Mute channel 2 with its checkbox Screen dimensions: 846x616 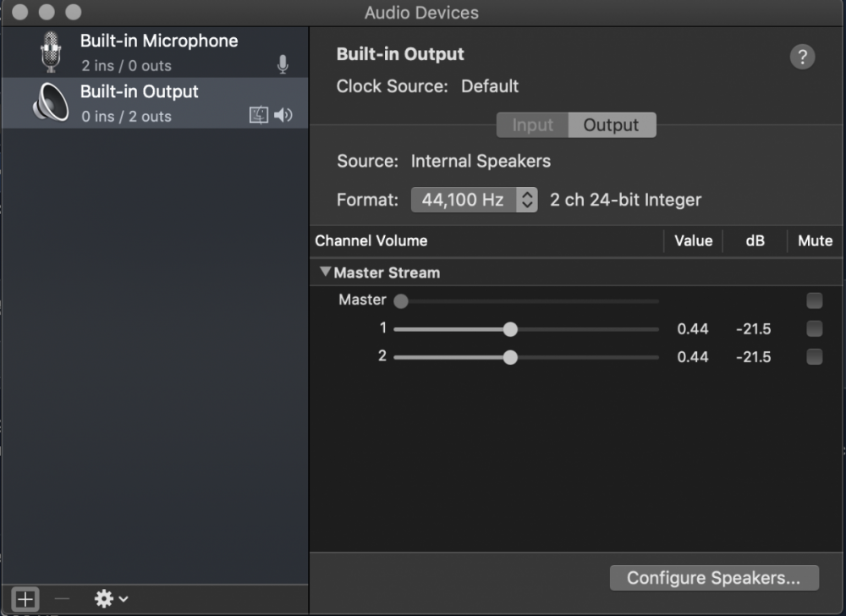pyautogui.click(x=814, y=357)
